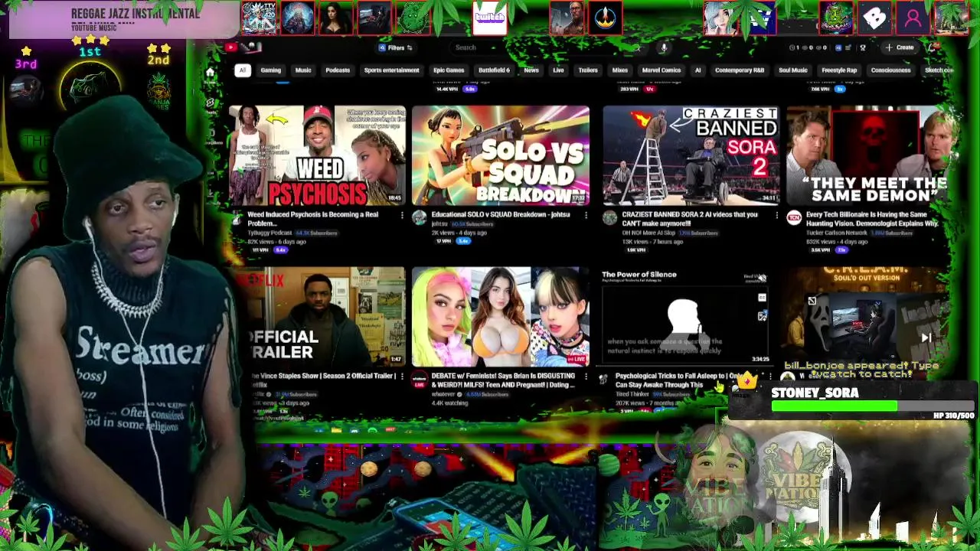Click the johtsu channel avatar
Viewport: 980px width, 551px height.
(x=419, y=218)
